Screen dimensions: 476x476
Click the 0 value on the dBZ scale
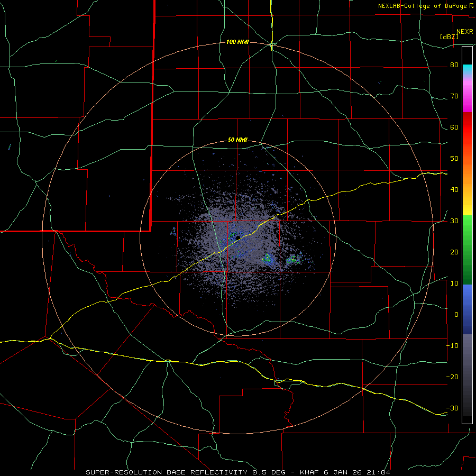click(x=456, y=315)
